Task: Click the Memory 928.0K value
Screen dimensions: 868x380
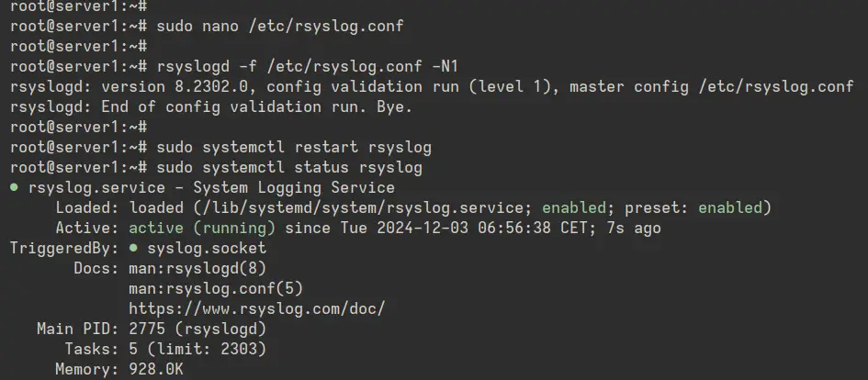Action: coord(156,369)
